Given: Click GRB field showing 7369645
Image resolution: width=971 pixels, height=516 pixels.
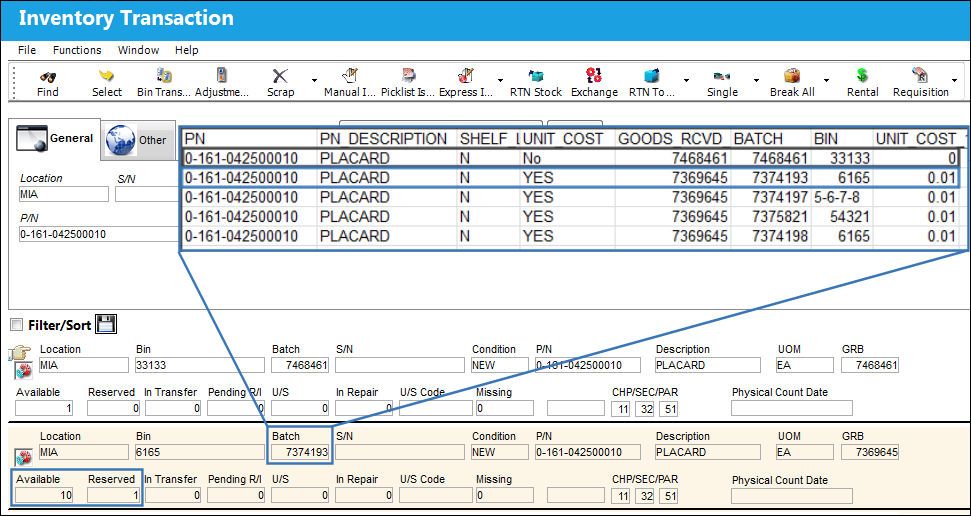Looking at the screenshot, I should coord(870,452).
